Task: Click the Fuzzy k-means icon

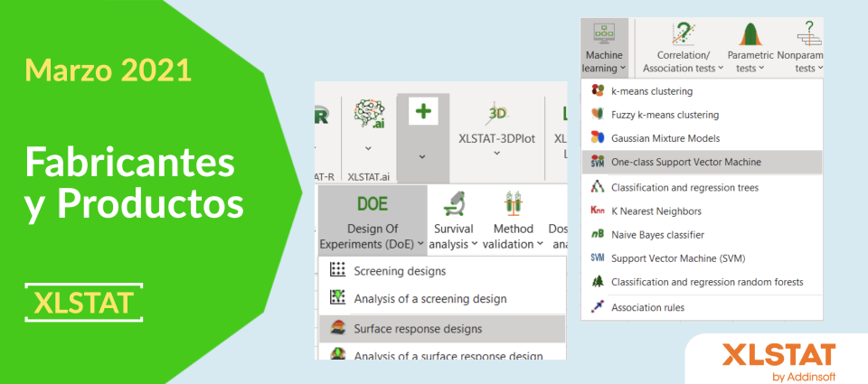Action: [597, 114]
